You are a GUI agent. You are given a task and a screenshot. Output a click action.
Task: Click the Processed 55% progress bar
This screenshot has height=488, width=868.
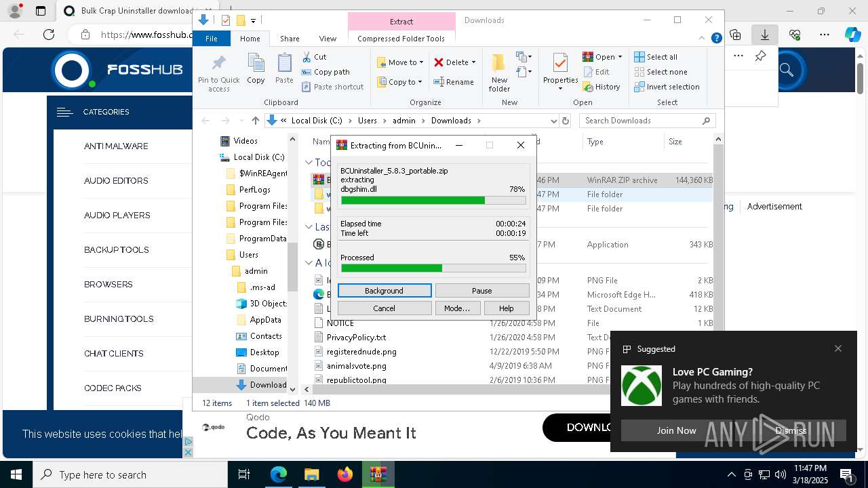point(433,268)
